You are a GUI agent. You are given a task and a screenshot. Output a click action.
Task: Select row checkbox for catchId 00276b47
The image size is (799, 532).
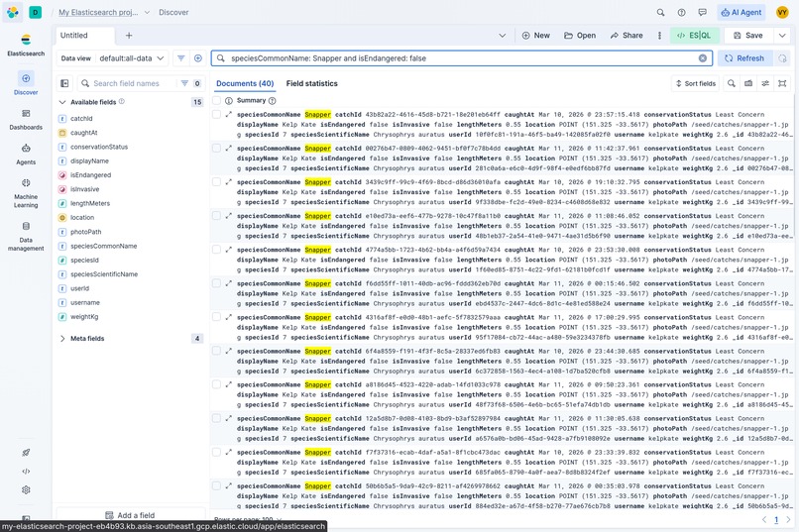point(216,149)
